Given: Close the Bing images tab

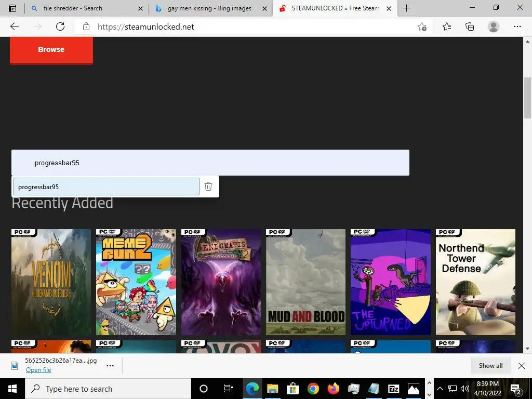Looking at the screenshot, I should [x=264, y=8].
